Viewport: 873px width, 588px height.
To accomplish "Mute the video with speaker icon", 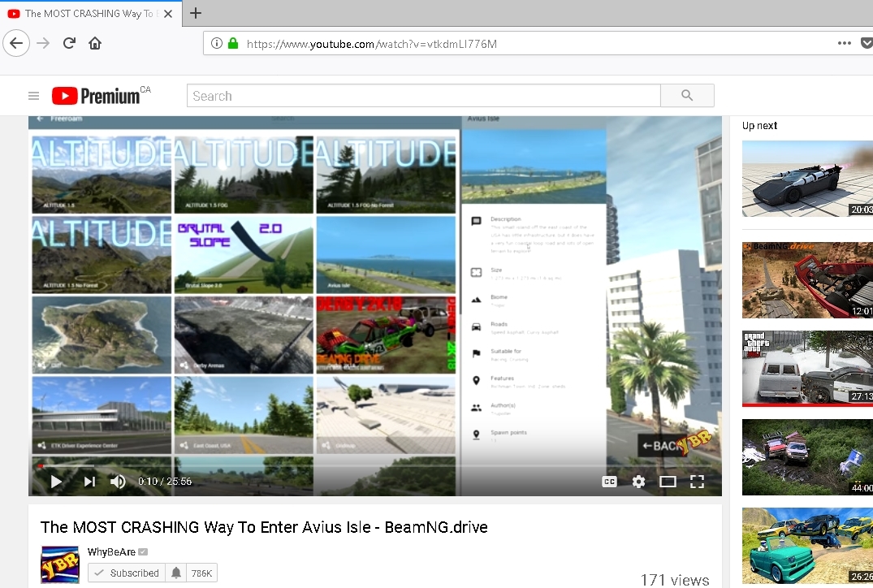I will pyautogui.click(x=118, y=482).
